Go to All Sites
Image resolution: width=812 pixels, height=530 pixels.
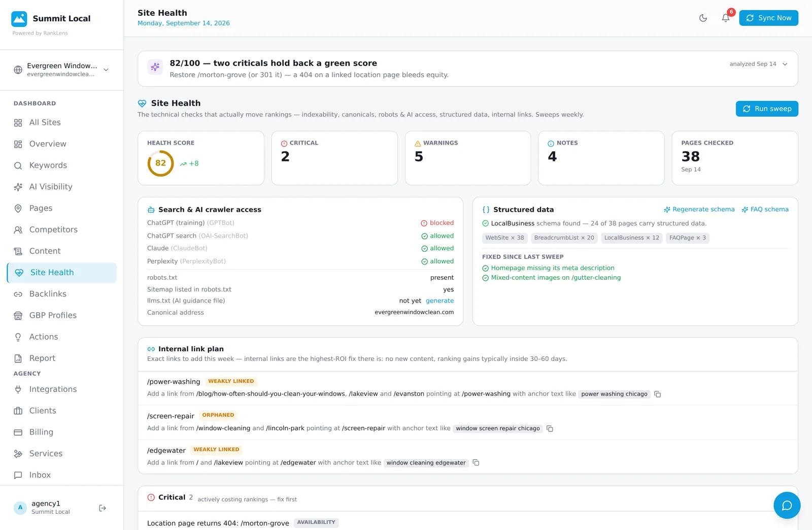pos(61,122)
